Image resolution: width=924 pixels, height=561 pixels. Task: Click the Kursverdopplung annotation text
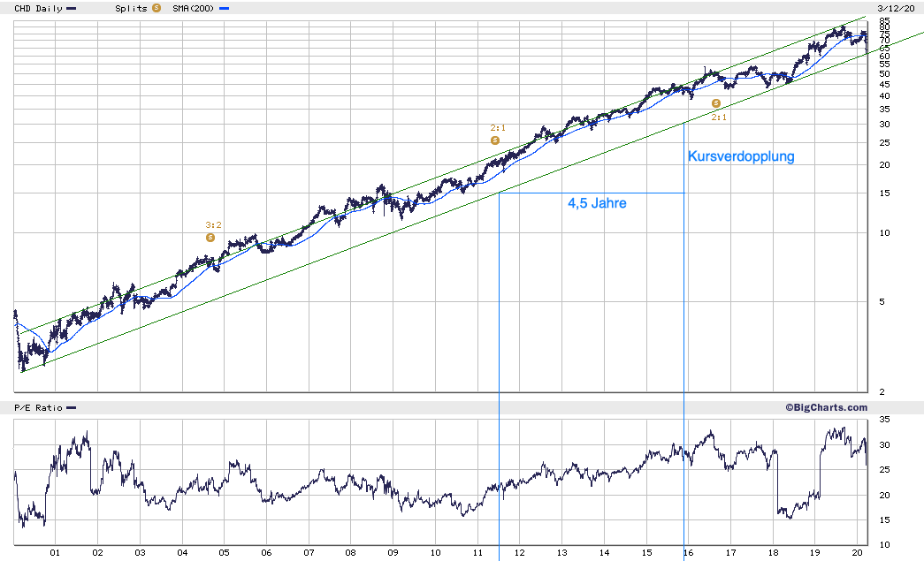[x=741, y=156]
